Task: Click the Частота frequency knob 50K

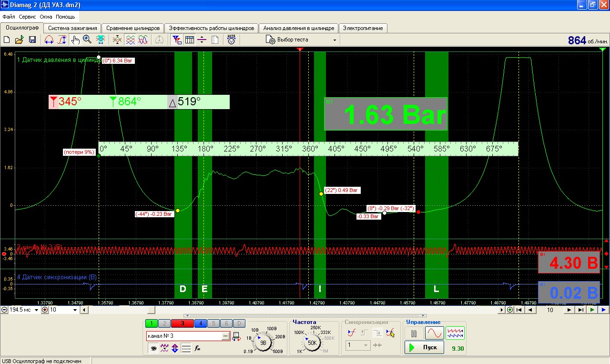Action: 312,343
